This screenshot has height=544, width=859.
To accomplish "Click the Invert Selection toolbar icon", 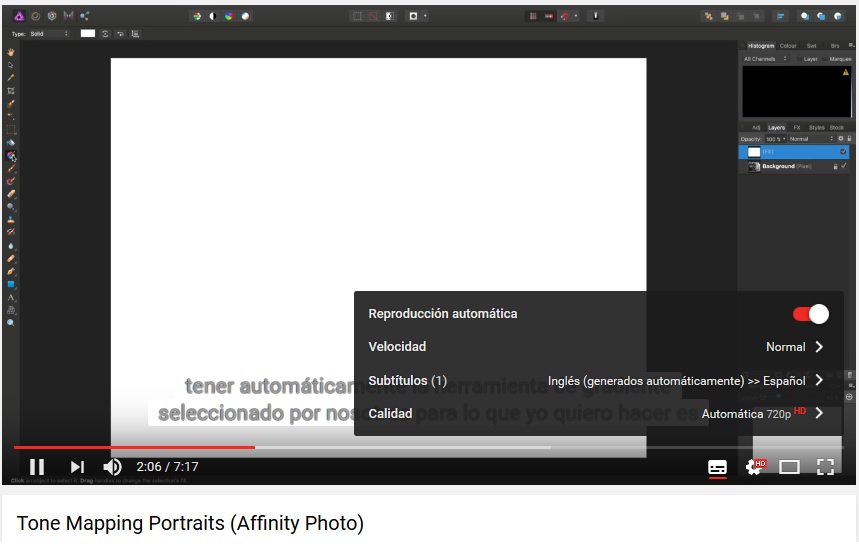I will (390, 16).
